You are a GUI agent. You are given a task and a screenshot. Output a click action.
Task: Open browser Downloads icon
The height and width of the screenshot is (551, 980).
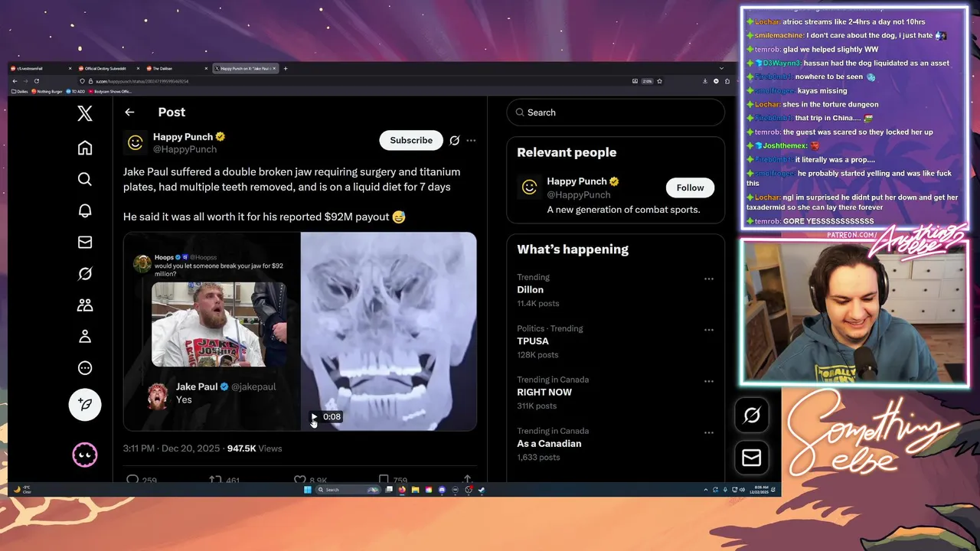[x=705, y=81]
